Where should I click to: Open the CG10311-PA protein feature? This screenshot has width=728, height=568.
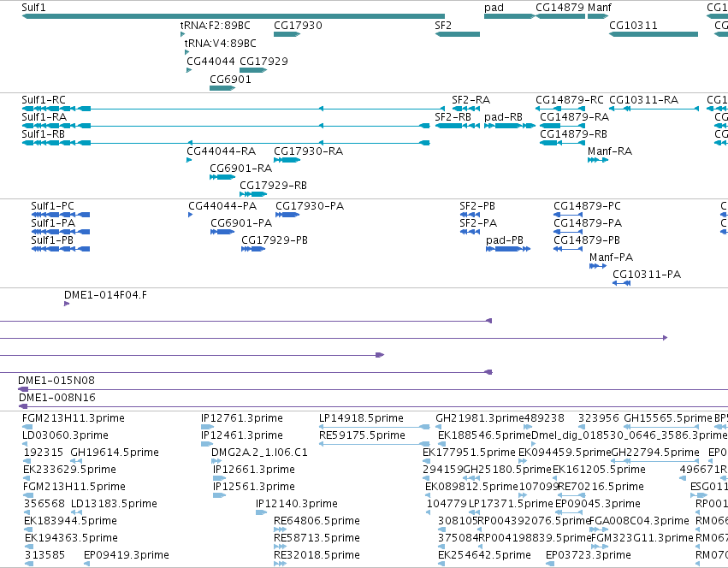click(622, 283)
